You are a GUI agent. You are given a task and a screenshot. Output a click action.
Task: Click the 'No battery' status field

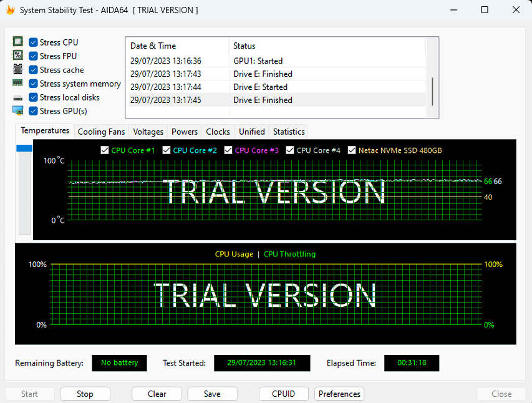point(119,363)
